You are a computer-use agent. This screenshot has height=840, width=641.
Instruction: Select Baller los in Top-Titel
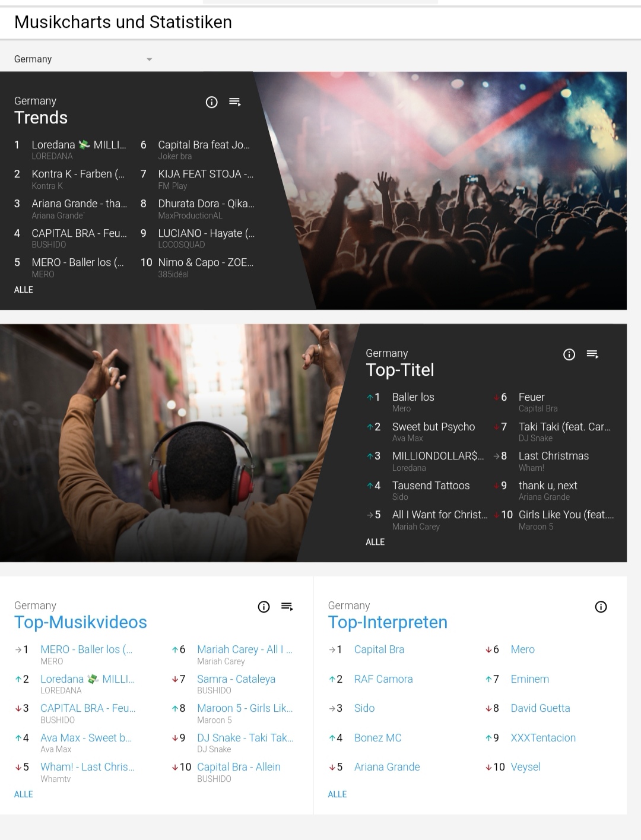(413, 397)
